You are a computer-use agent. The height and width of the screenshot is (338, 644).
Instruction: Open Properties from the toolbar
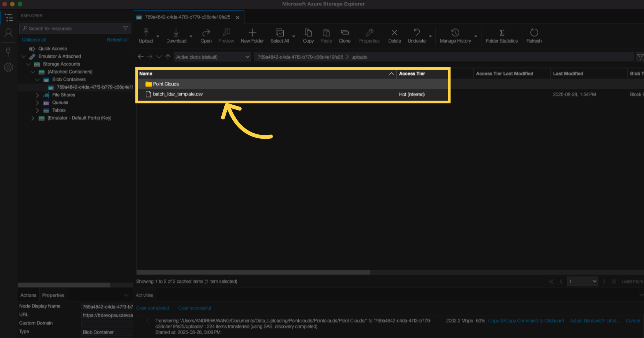tap(369, 36)
